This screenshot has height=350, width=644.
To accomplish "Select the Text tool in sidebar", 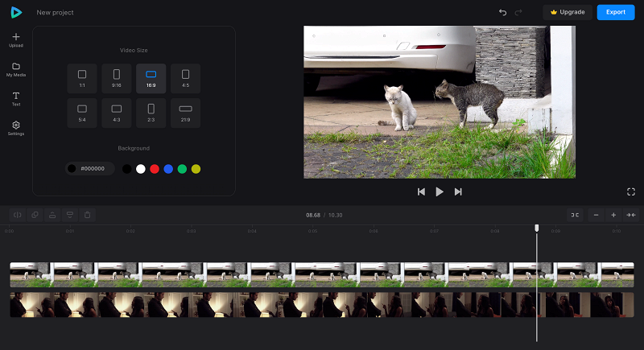I will click(x=16, y=99).
